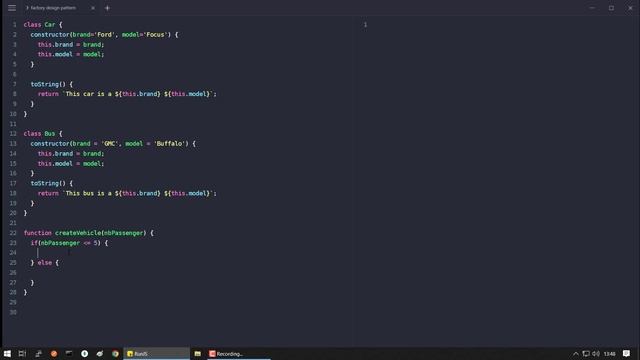Click 'toString() {' on line 17

tap(52, 183)
